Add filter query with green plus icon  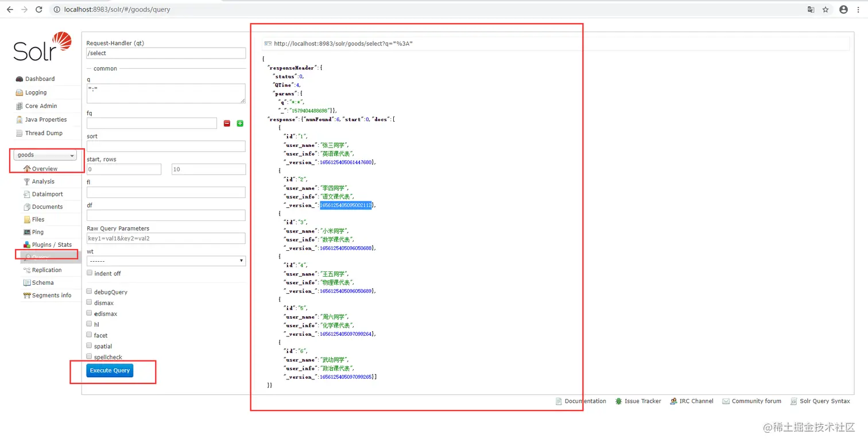tap(240, 123)
